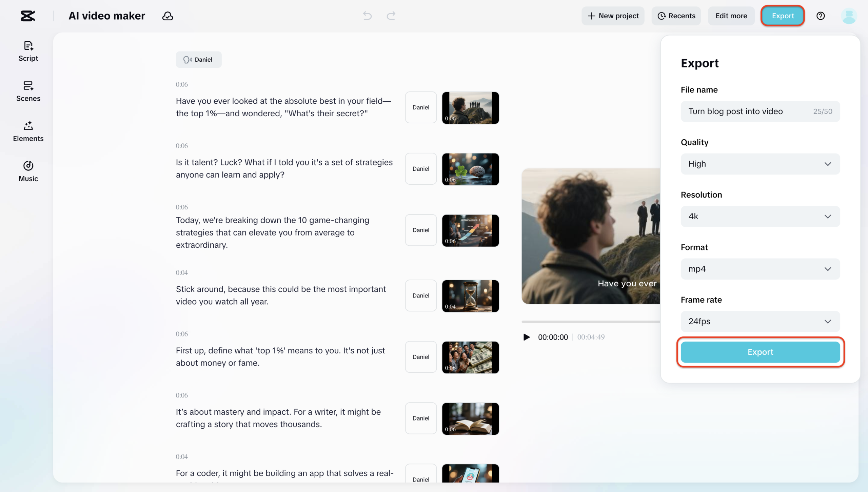Click the Edit more button

[x=731, y=16]
